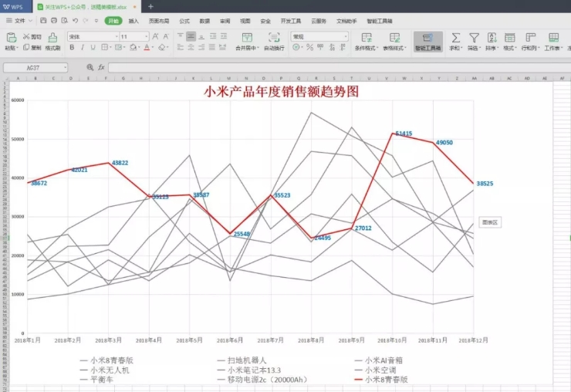Open Print Preview from quick access bar

point(65,20)
